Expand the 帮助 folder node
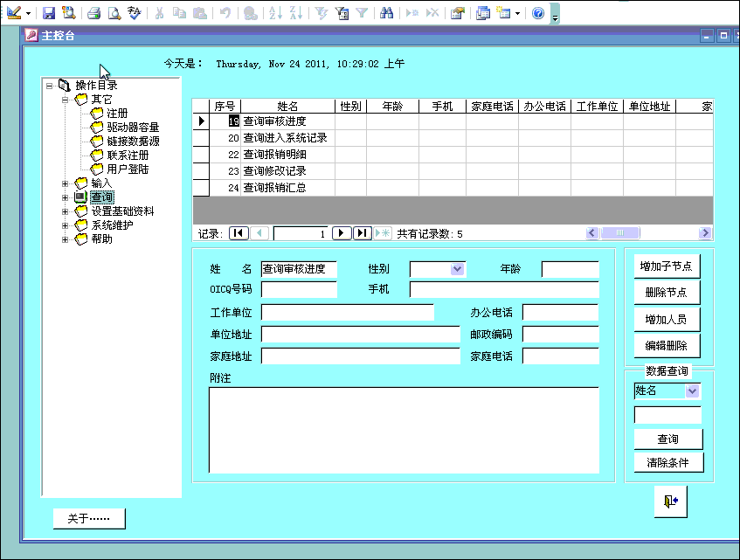 66,239
